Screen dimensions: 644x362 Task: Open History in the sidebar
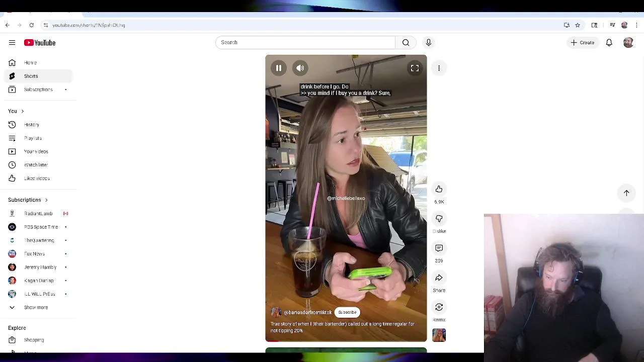pos(38,125)
